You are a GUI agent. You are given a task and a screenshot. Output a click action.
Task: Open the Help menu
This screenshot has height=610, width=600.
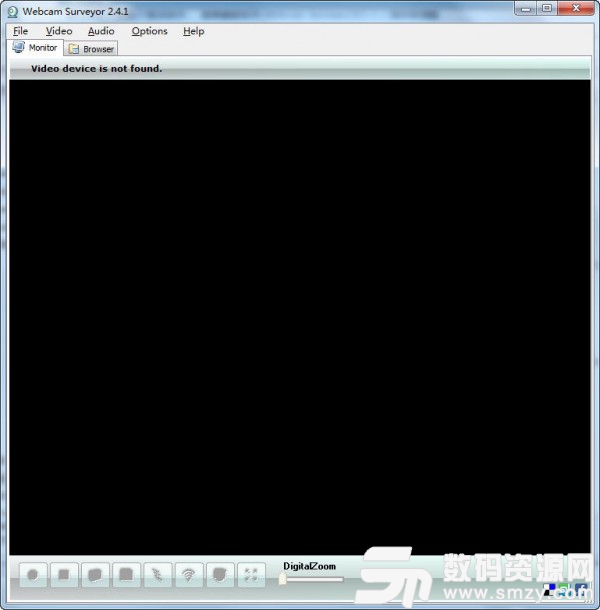(193, 31)
